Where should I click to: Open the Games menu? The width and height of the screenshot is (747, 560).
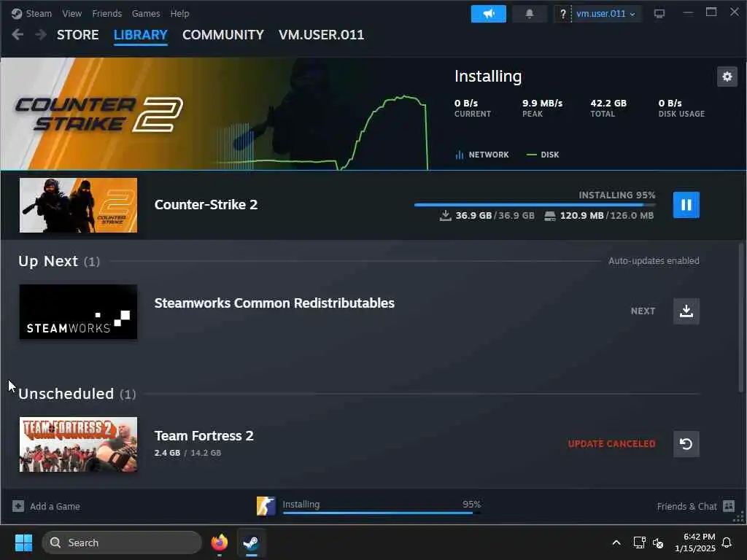146,13
